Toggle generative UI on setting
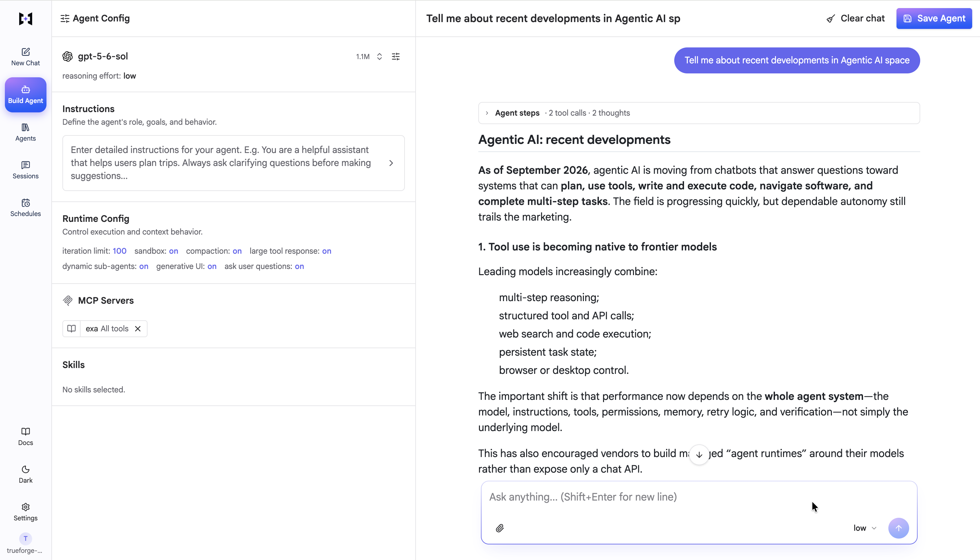 pos(212,266)
